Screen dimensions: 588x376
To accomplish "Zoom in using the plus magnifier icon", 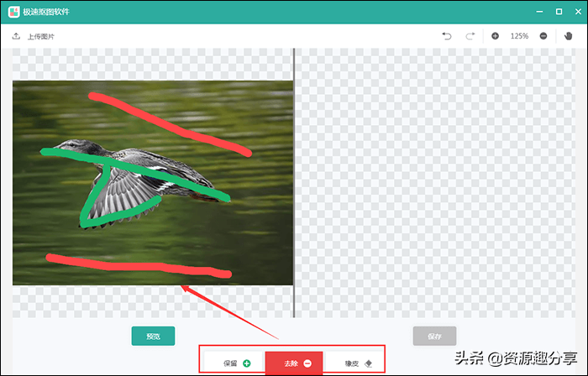I will tap(495, 36).
